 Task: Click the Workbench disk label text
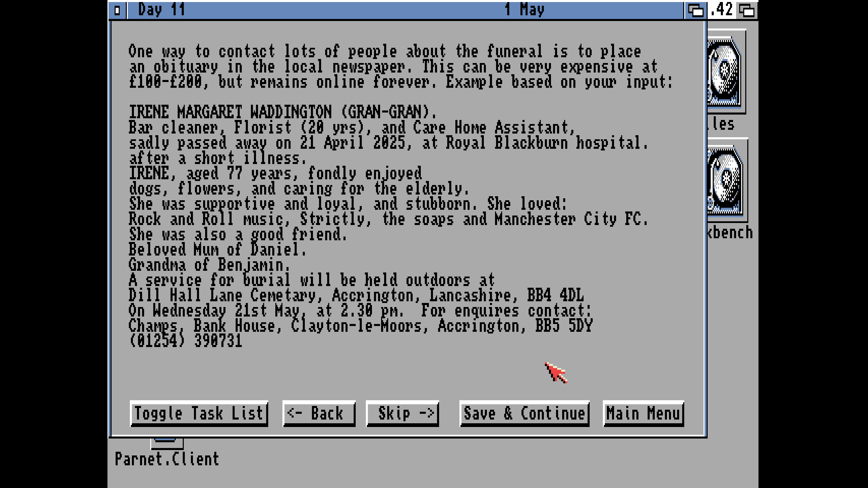(x=730, y=233)
